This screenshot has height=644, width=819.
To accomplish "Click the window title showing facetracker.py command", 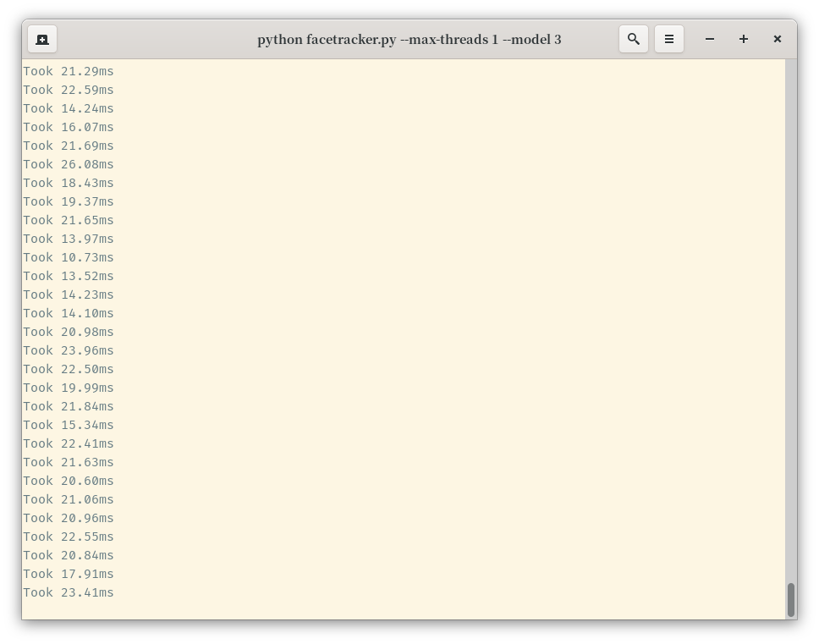I will click(409, 39).
